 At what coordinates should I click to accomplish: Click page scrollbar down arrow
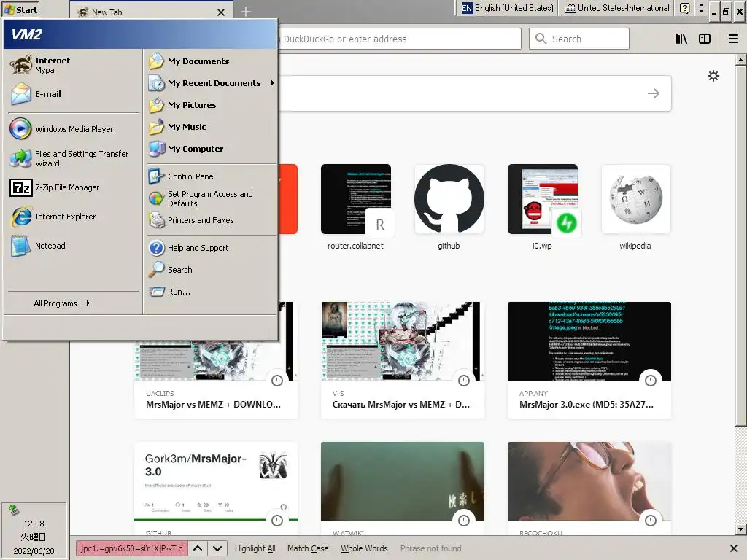(x=740, y=529)
